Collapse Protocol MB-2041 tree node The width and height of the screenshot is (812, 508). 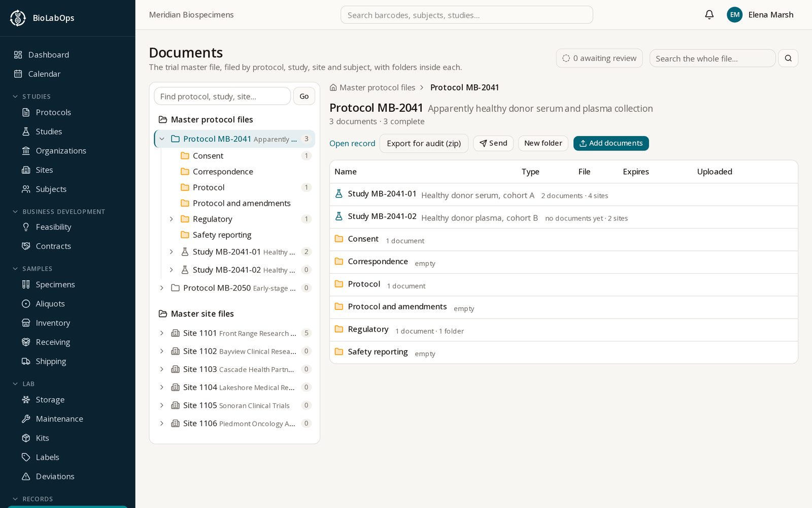pyautogui.click(x=162, y=139)
